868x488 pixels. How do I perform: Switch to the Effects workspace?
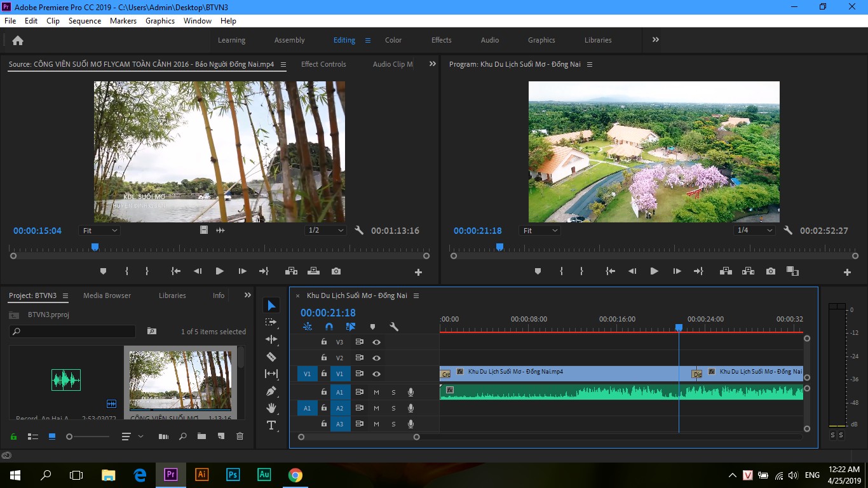tap(442, 40)
